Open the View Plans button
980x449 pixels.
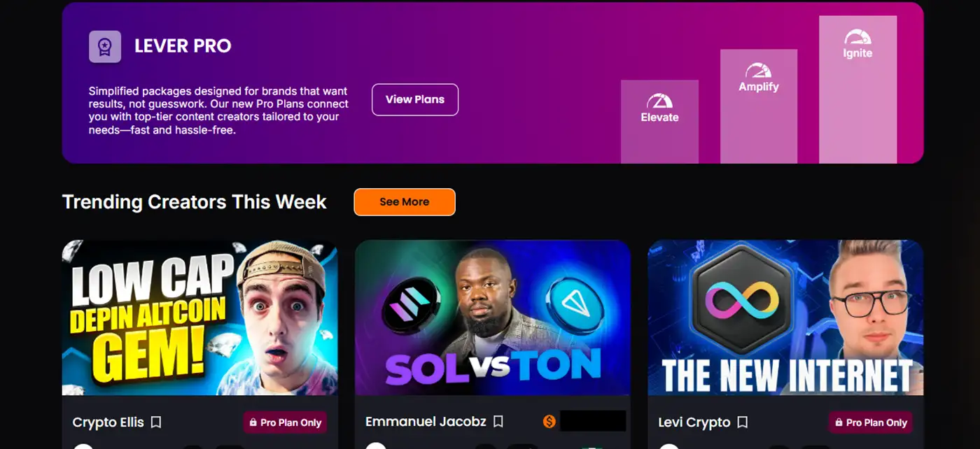pos(415,99)
